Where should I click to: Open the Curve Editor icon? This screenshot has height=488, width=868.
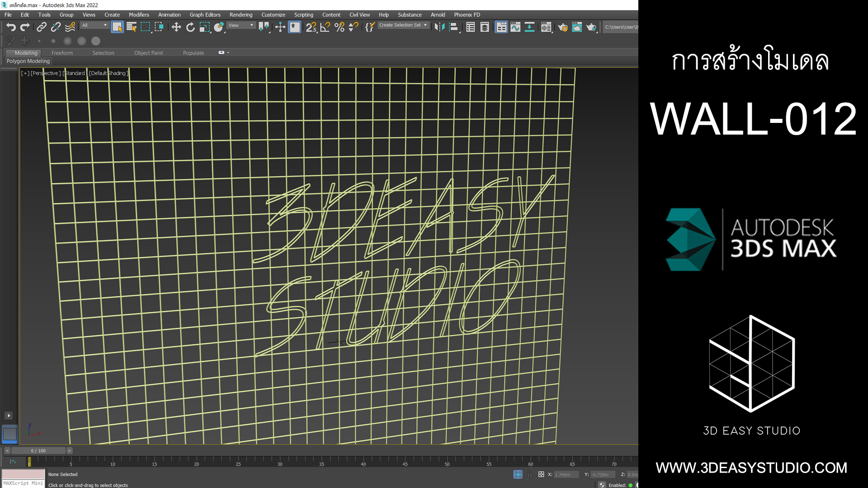tap(515, 27)
